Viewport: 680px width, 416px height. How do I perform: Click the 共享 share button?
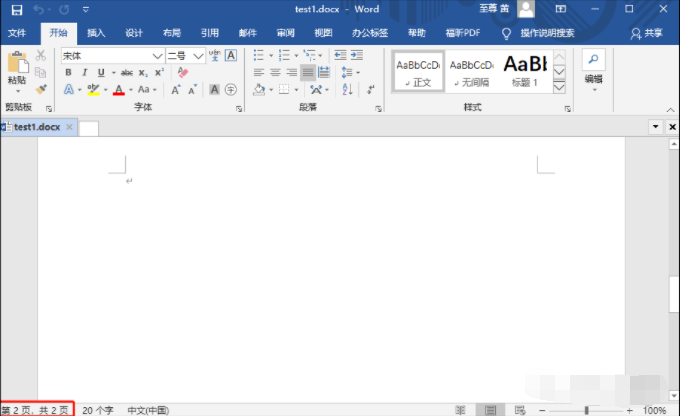[x=647, y=33]
